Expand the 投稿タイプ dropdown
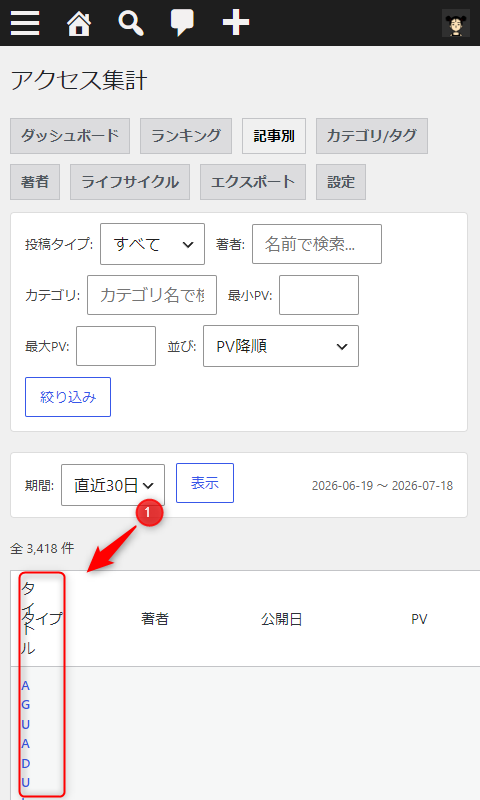The width and height of the screenshot is (480, 800). point(152,244)
